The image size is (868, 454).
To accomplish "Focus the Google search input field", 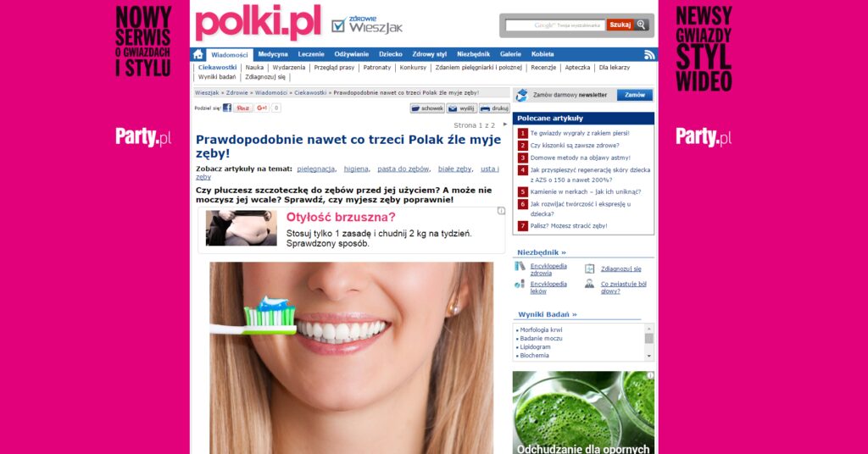I will coord(555,25).
